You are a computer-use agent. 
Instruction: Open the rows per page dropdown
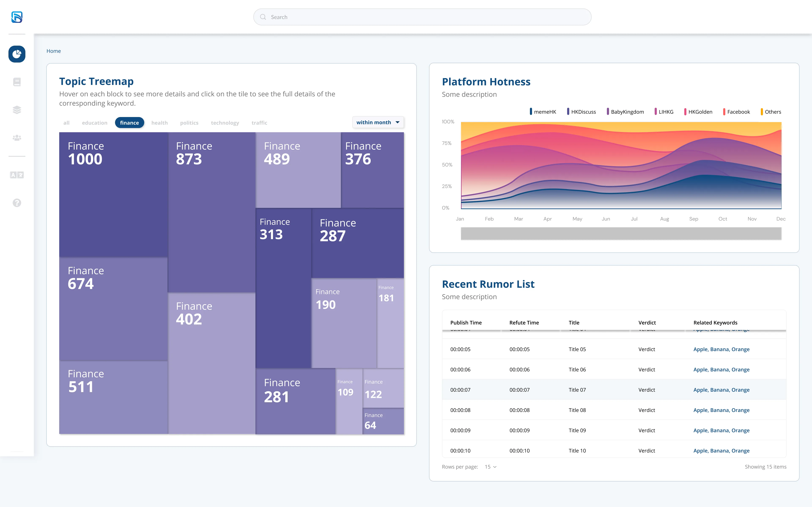(x=491, y=467)
